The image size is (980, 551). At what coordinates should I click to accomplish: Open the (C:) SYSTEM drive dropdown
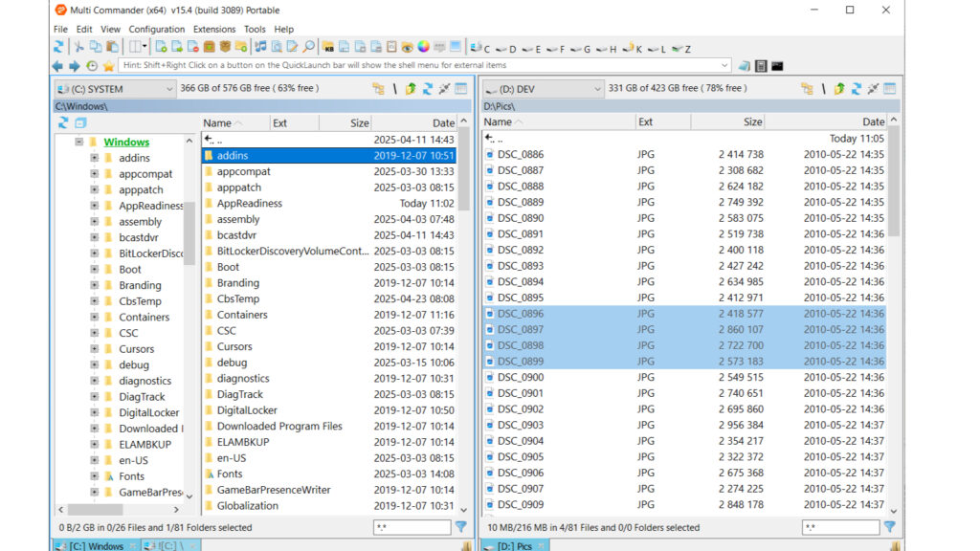pos(115,89)
